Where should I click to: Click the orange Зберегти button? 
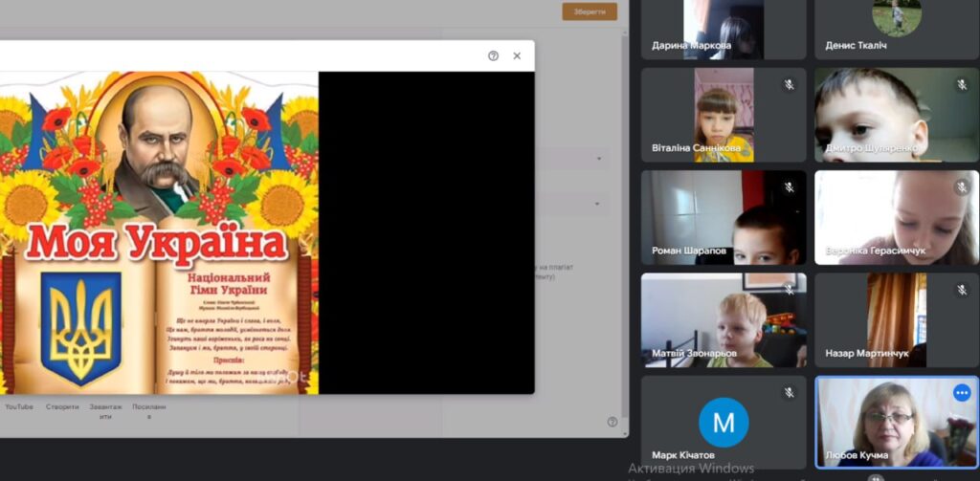(x=590, y=11)
